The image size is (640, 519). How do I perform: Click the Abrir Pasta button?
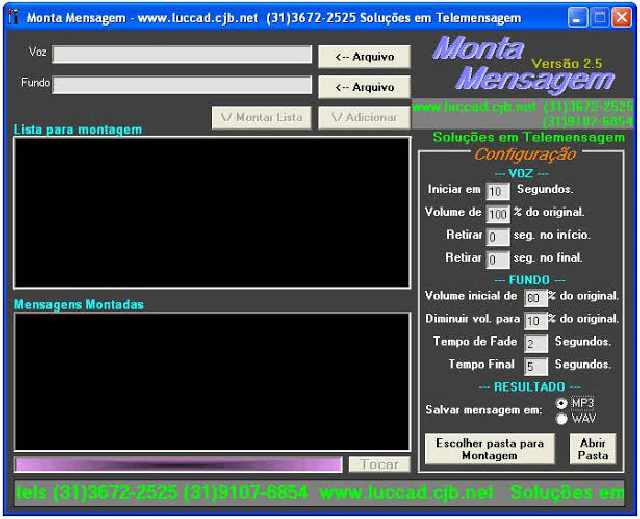[x=593, y=449]
